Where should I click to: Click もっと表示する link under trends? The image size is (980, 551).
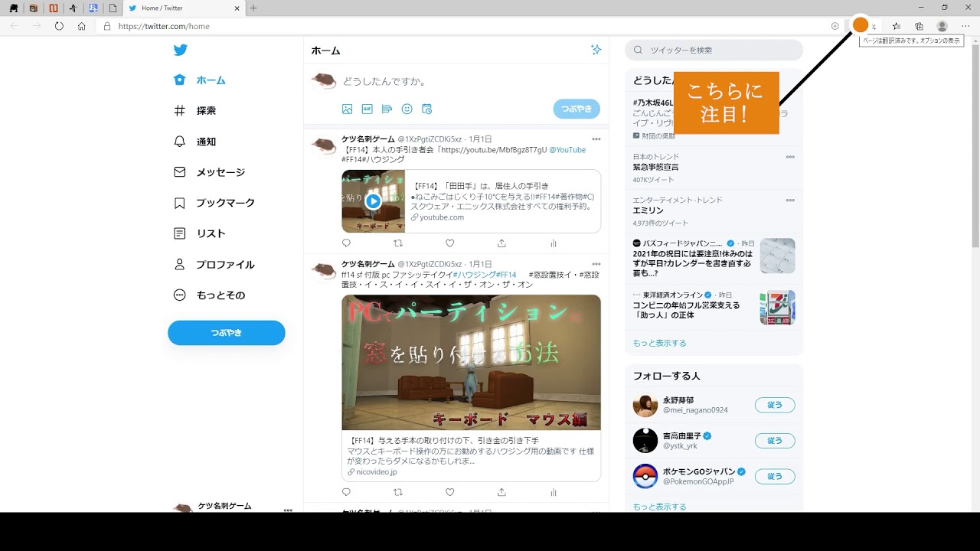point(659,343)
